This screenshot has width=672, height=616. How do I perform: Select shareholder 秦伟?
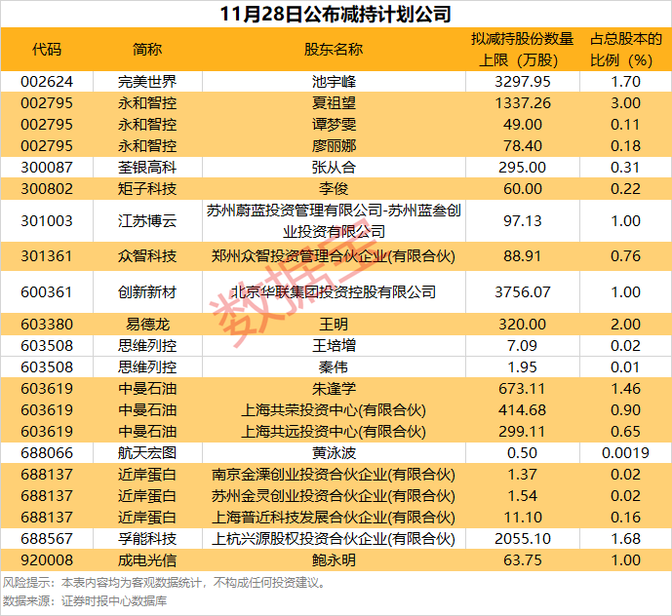click(334, 366)
